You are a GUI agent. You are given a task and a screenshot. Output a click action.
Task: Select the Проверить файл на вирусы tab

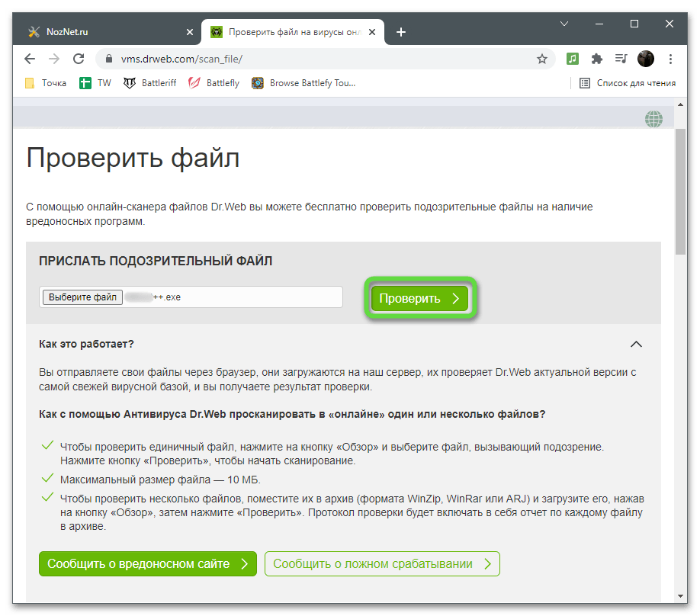(x=293, y=32)
